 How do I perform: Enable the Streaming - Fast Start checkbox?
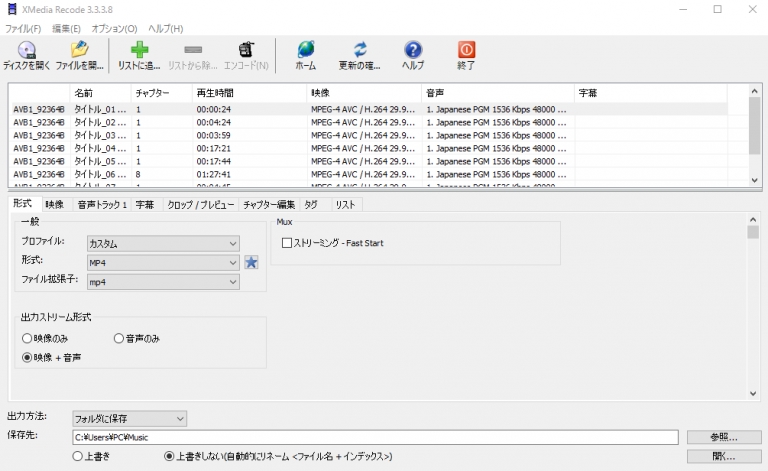287,243
